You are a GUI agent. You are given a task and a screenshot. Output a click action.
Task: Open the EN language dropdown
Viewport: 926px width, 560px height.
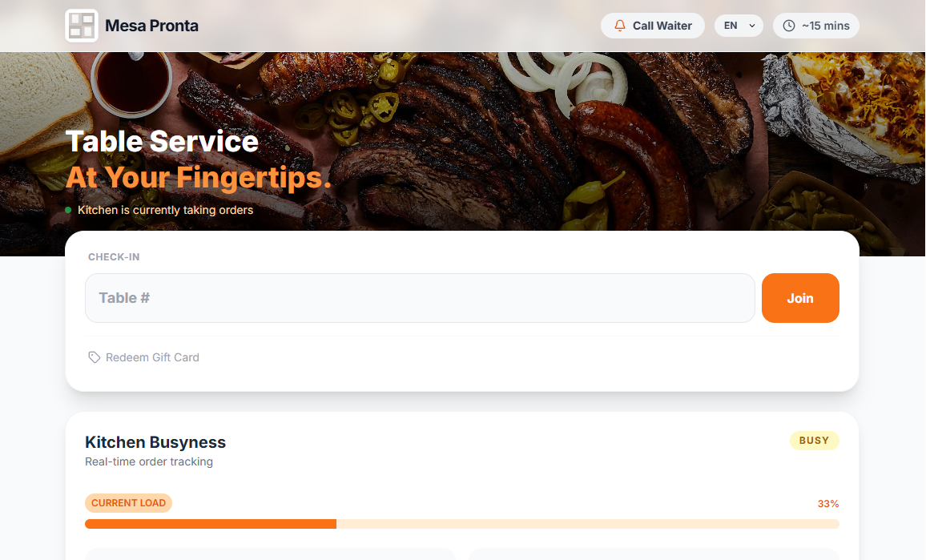[739, 26]
